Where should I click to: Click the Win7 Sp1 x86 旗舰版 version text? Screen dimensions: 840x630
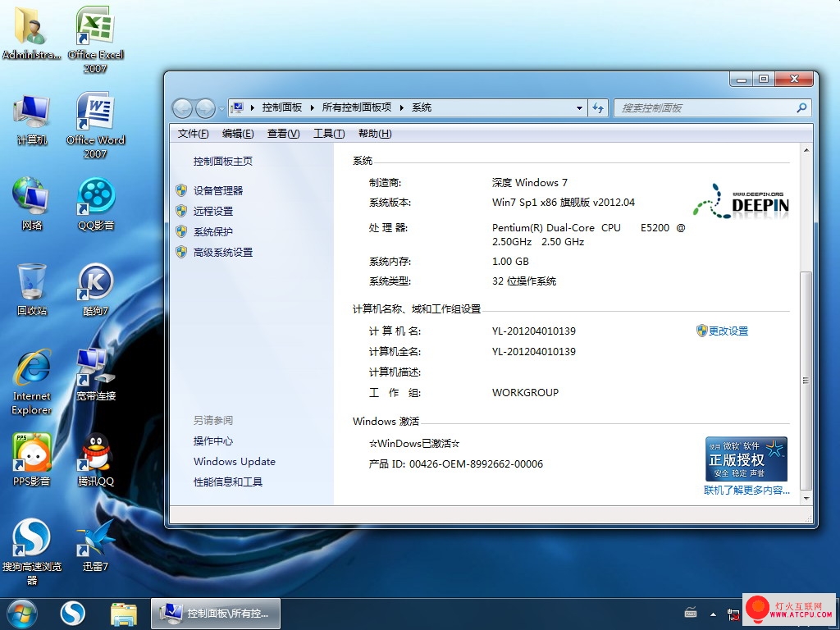pyautogui.click(x=564, y=203)
